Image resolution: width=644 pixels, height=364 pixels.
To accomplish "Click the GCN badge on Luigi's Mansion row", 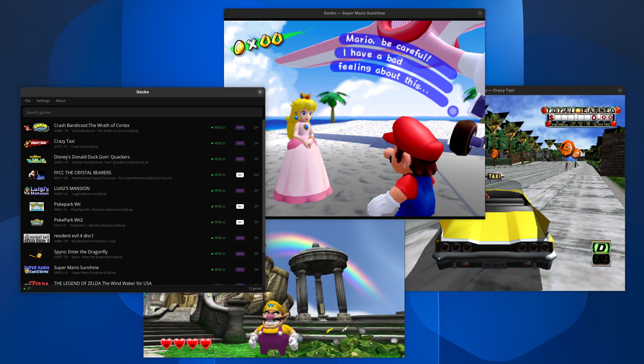I will pos(240,191).
